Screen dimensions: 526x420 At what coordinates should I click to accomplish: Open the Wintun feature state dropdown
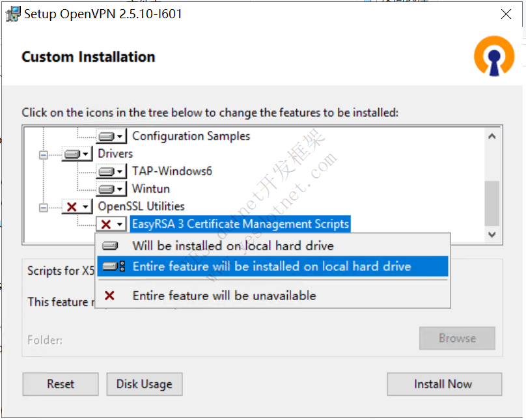pyautogui.click(x=112, y=189)
